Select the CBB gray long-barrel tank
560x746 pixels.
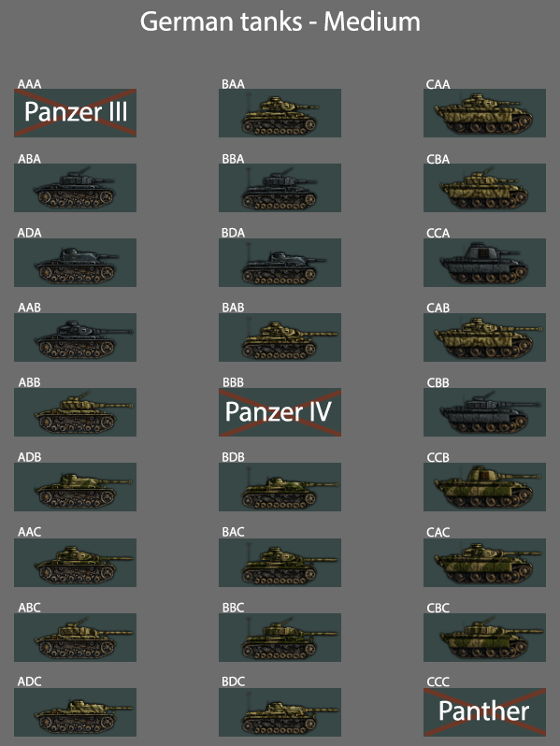(484, 412)
